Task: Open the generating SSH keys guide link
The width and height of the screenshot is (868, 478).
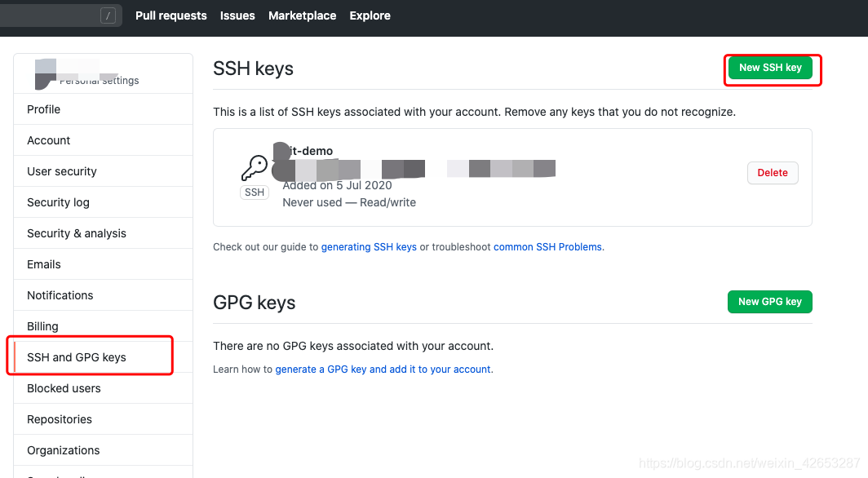Action: coord(369,246)
